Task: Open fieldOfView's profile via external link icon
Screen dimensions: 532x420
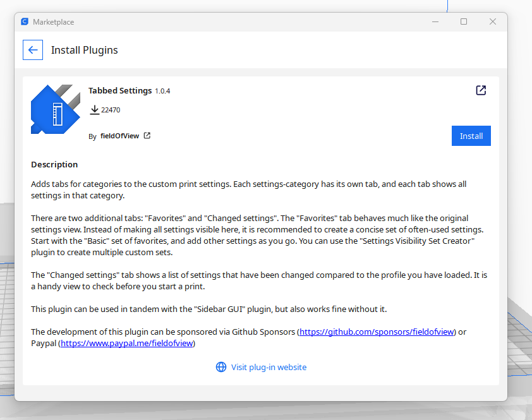Action: (147, 135)
